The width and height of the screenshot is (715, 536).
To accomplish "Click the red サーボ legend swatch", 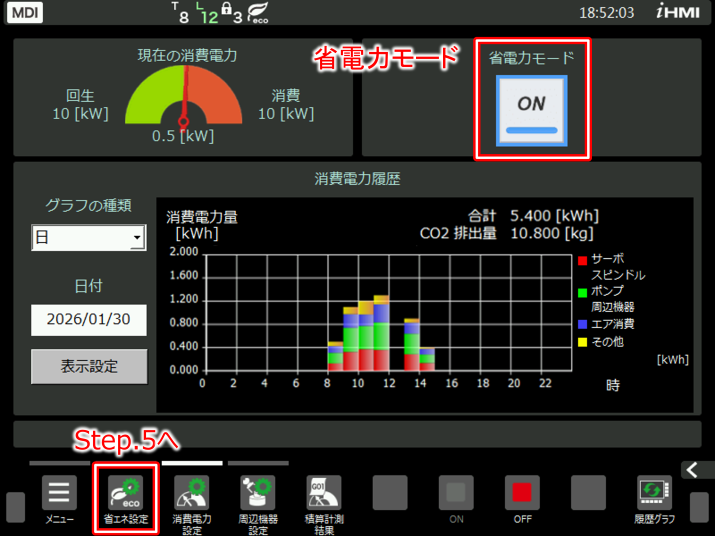I will click(582, 260).
